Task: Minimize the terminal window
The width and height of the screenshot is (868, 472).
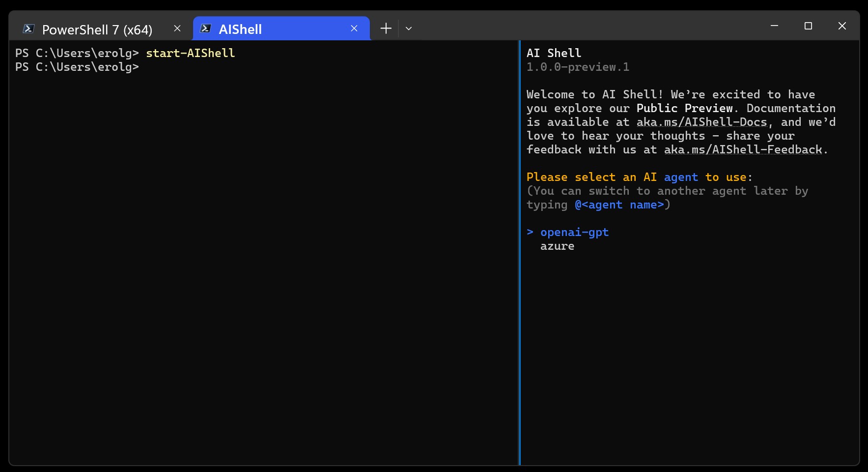Action: click(774, 26)
